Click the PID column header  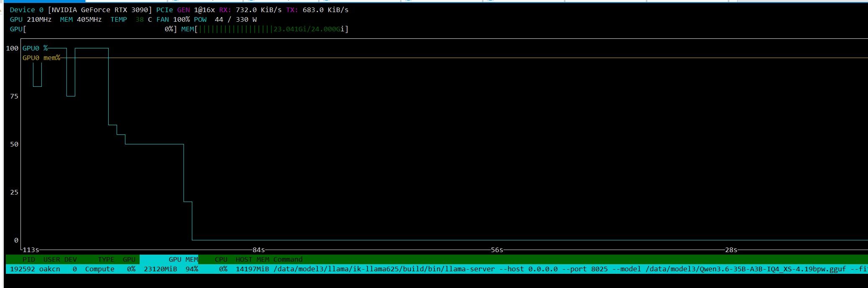29,260
